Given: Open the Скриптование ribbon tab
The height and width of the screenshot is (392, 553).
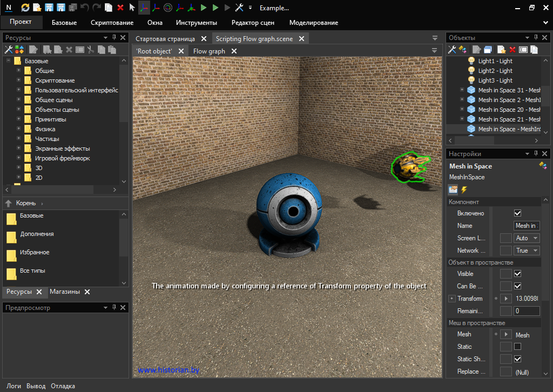Looking at the screenshot, I should 112,23.
